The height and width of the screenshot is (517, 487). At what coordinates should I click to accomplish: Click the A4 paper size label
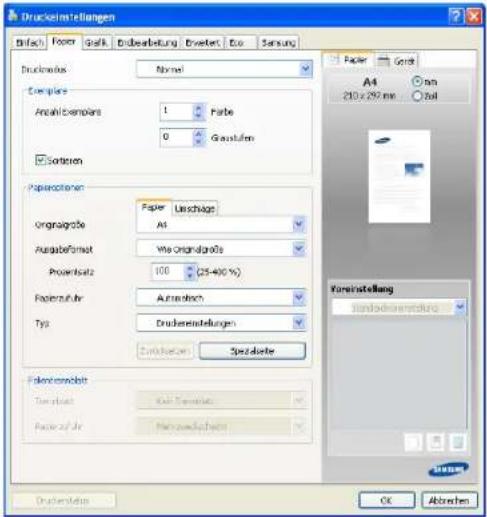click(x=370, y=82)
